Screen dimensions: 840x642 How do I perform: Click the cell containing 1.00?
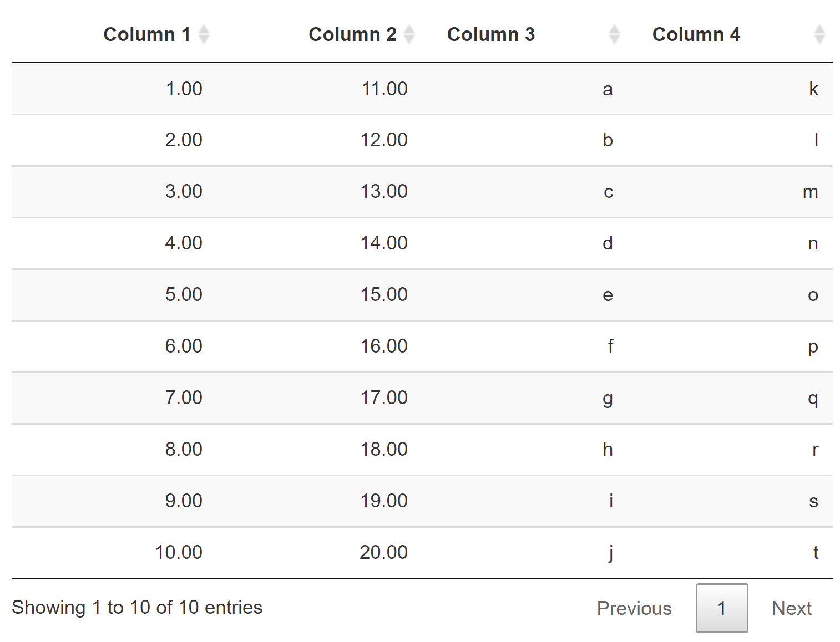[x=184, y=89]
